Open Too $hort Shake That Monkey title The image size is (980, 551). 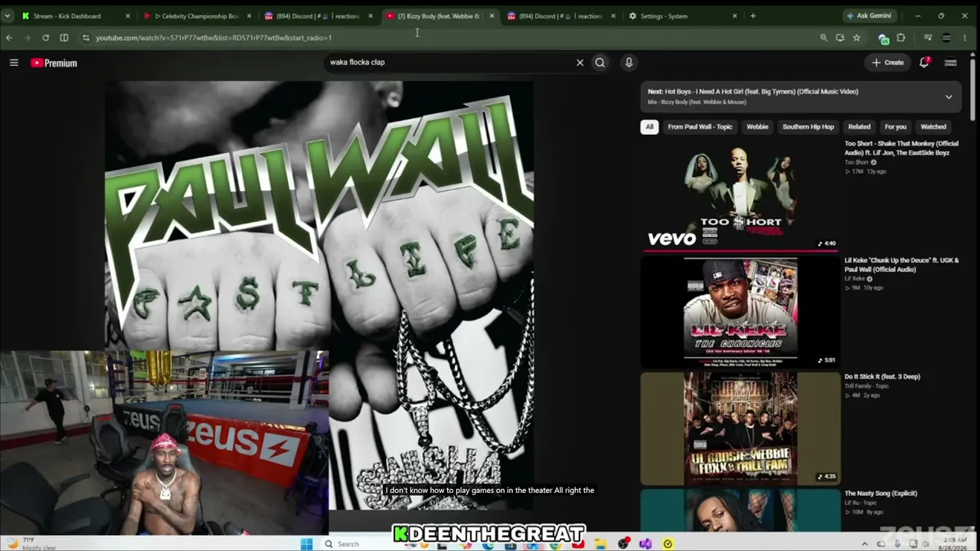click(901, 148)
